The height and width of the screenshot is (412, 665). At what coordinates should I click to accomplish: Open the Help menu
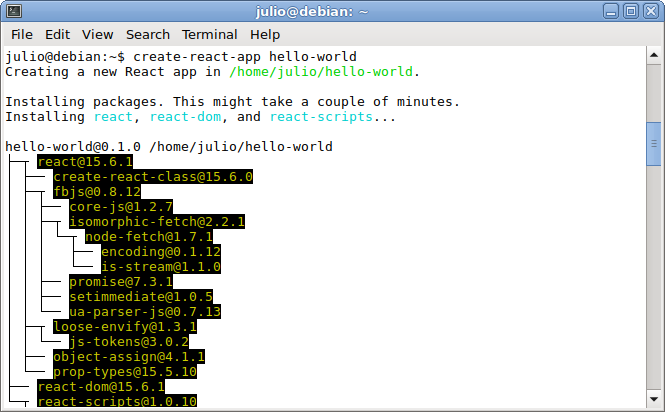265,34
